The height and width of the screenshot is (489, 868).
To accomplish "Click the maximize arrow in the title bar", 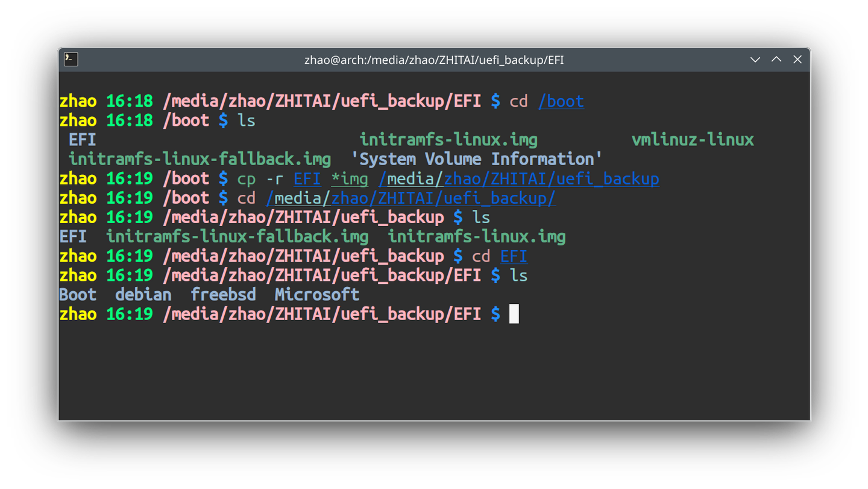I will click(776, 59).
